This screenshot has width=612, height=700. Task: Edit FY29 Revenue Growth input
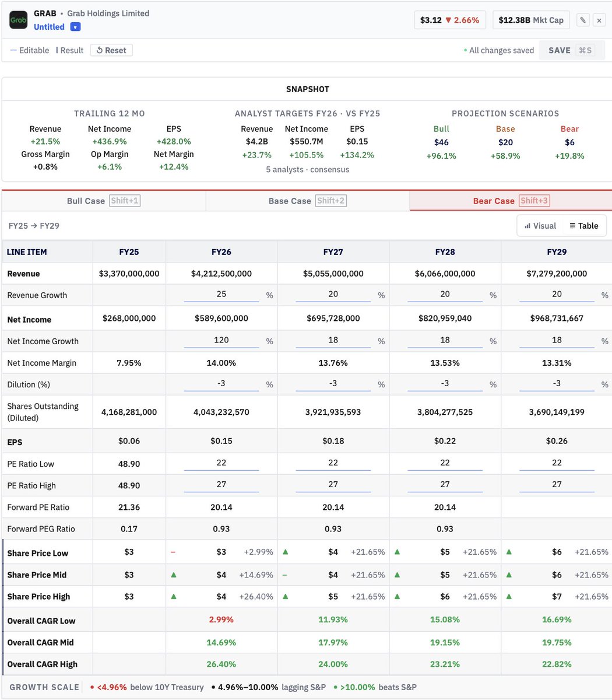coord(557,295)
